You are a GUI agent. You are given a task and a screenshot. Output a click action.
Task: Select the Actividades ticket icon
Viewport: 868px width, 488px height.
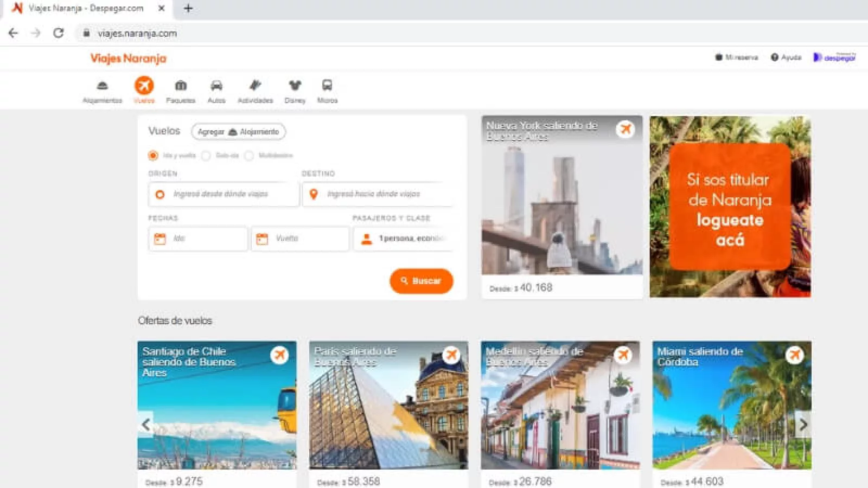pyautogui.click(x=255, y=86)
